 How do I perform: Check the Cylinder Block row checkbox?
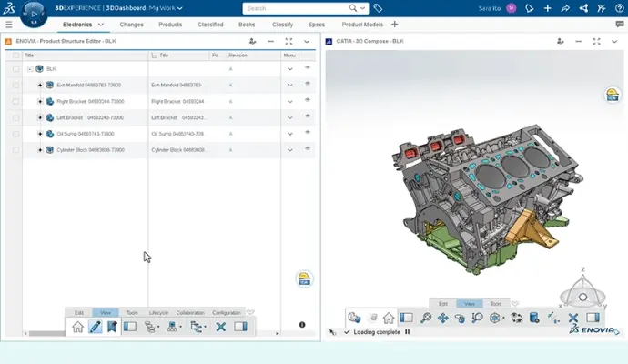[x=16, y=150]
